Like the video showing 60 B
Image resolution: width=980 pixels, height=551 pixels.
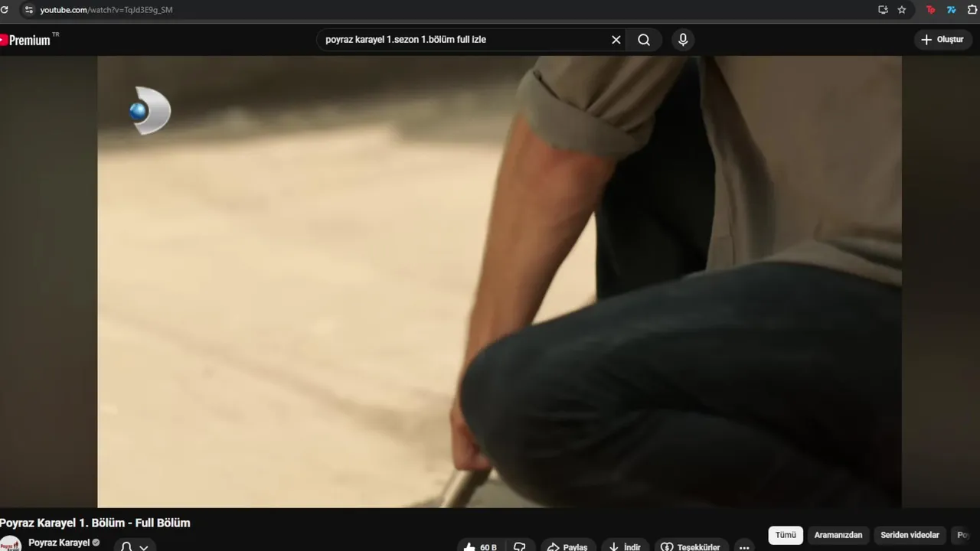(x=480, y=546)
